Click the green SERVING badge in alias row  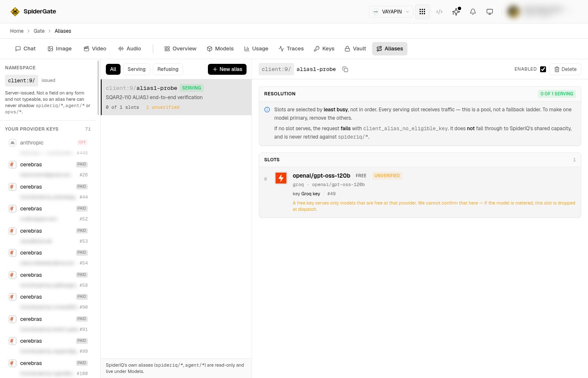[192, 88]
